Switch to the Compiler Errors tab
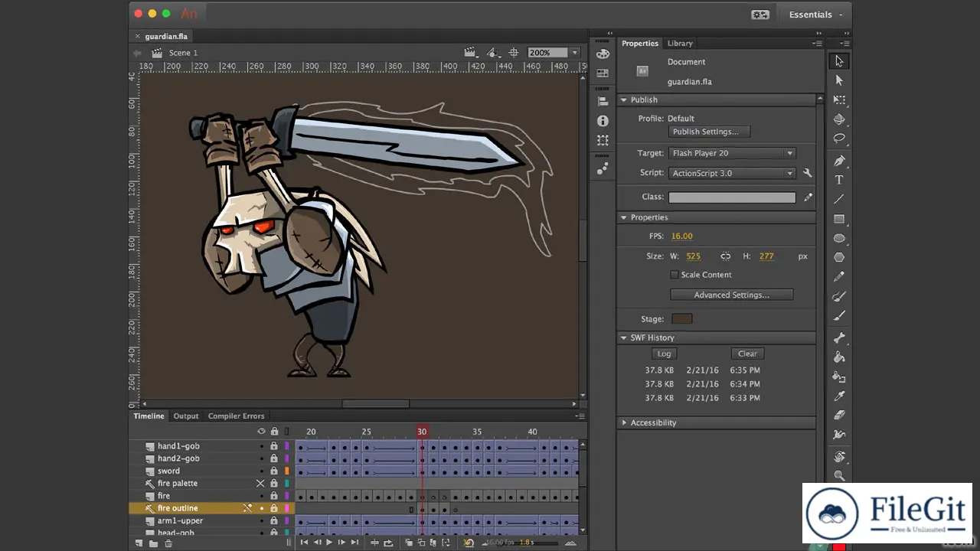 pyautogui.click(x=236, y=416)
